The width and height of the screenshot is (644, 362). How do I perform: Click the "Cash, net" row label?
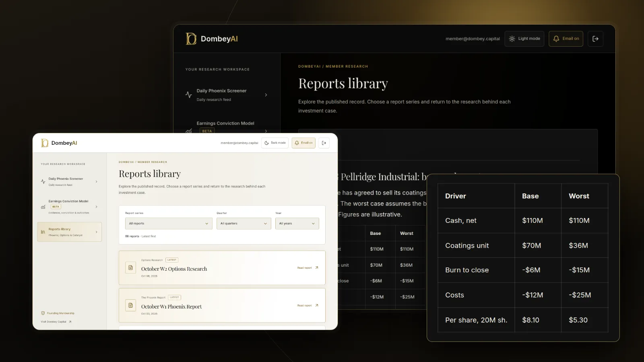461,221
